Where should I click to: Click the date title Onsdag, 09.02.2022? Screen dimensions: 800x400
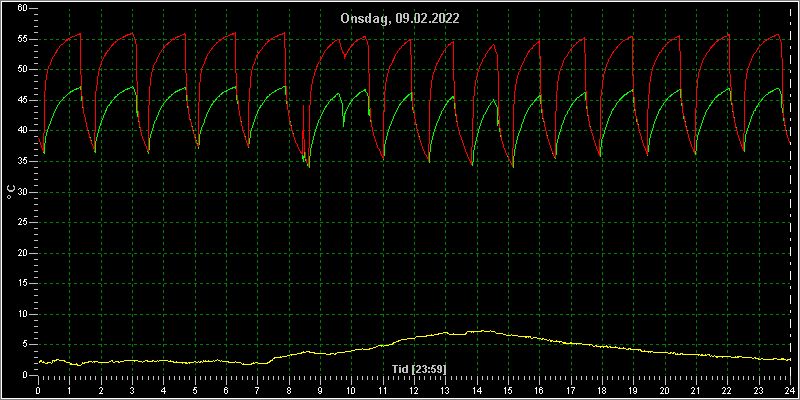coord(400,19)
